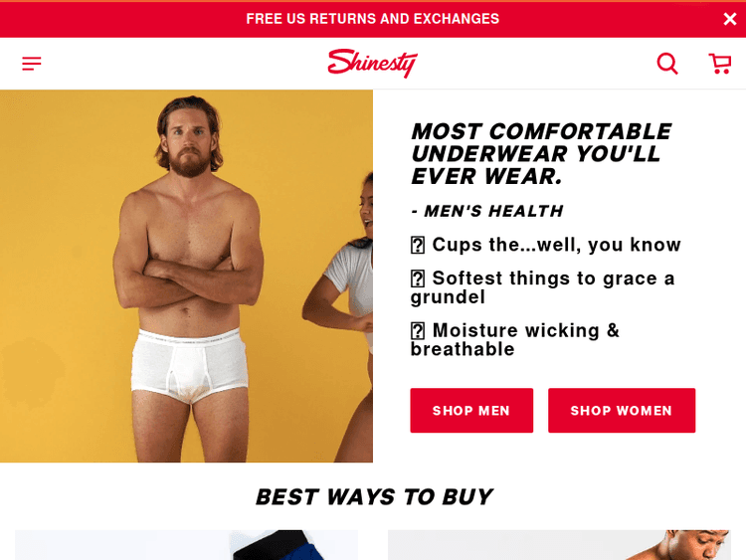746x560 pixels.
Task: Dismiss the free returns banner
Action: point(730,19)
